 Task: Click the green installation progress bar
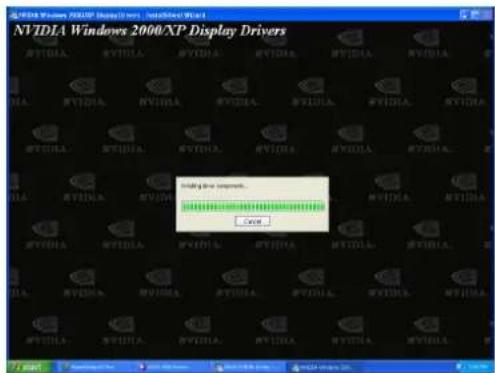253,207
